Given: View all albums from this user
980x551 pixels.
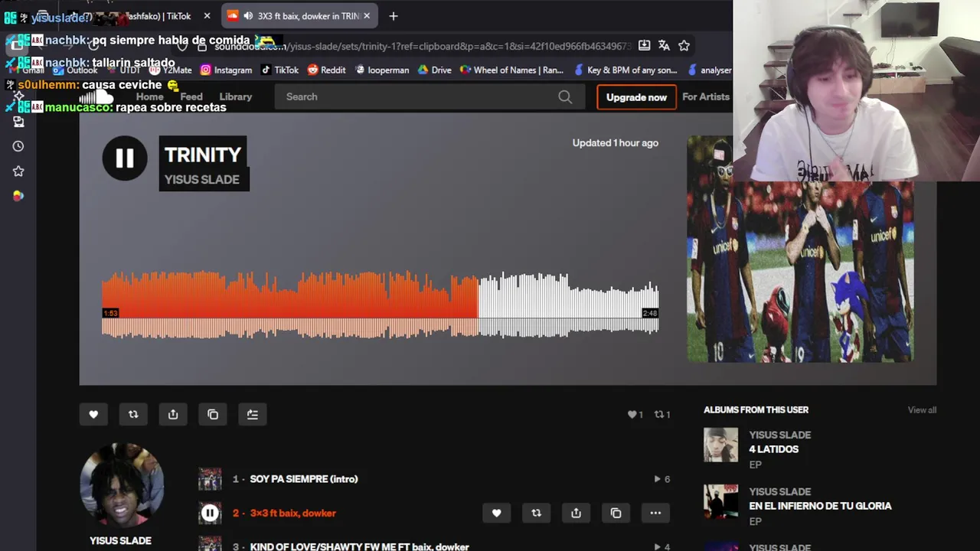Looking at the screenshot, I should tap(922, 410).
